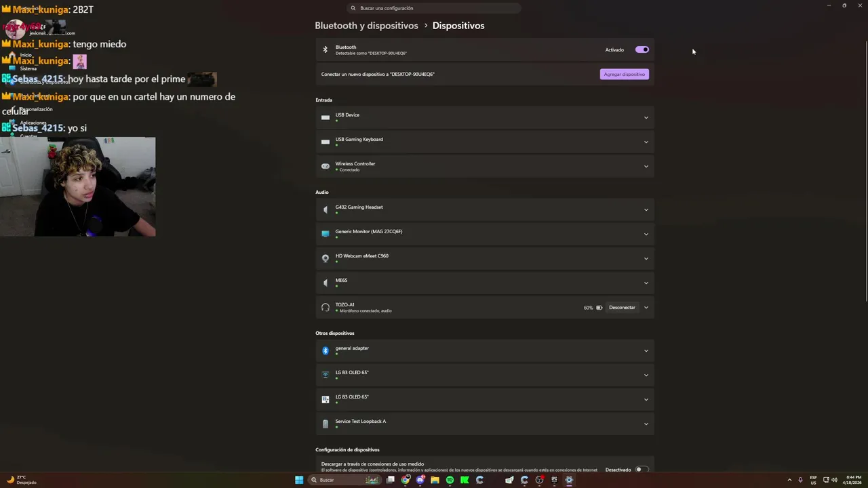Expand the Generic Monitor (MAG 27CQ6F) row
The height and width of the screenshot is (488, 868).
646,235
